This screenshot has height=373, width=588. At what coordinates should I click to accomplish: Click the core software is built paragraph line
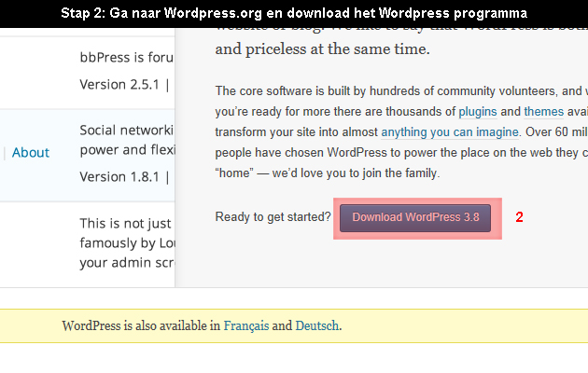[x=401, y=91]
